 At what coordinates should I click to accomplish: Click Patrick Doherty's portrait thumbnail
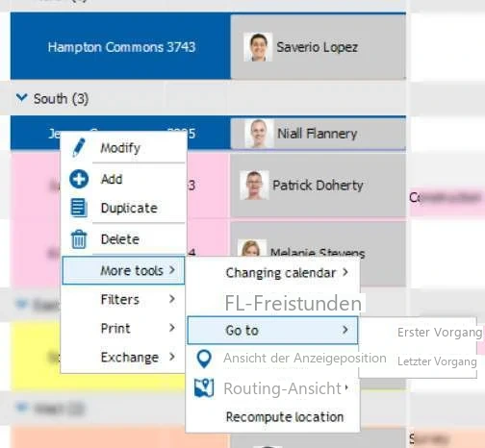click(x=254, y=186)
